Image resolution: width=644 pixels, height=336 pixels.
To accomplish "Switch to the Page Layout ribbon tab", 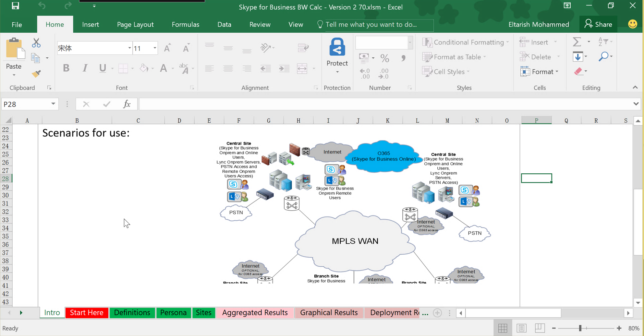I will pyautogui.click(x=135, y=25).
